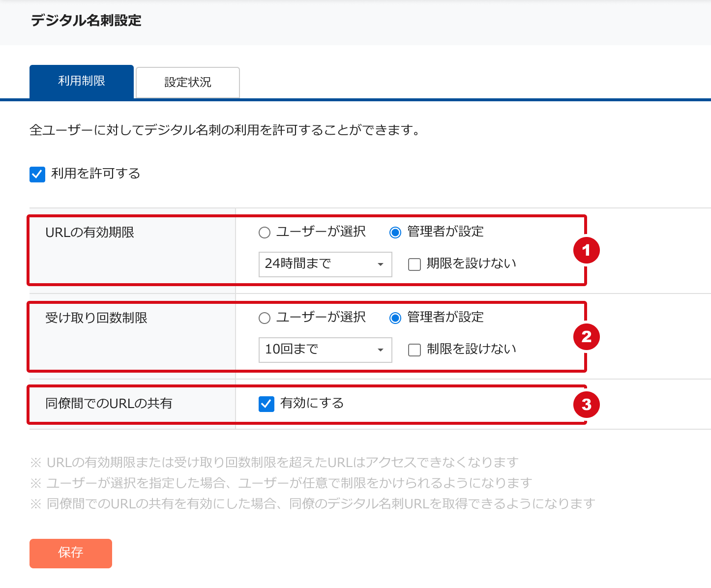Click the デジタル名刺設定 heading

coord(86,21)
